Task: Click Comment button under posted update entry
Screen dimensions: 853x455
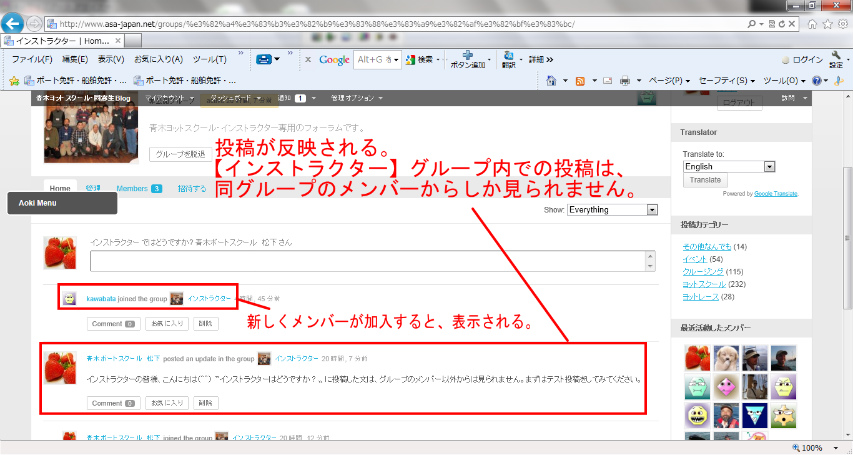Action: [x=114, y=403]
